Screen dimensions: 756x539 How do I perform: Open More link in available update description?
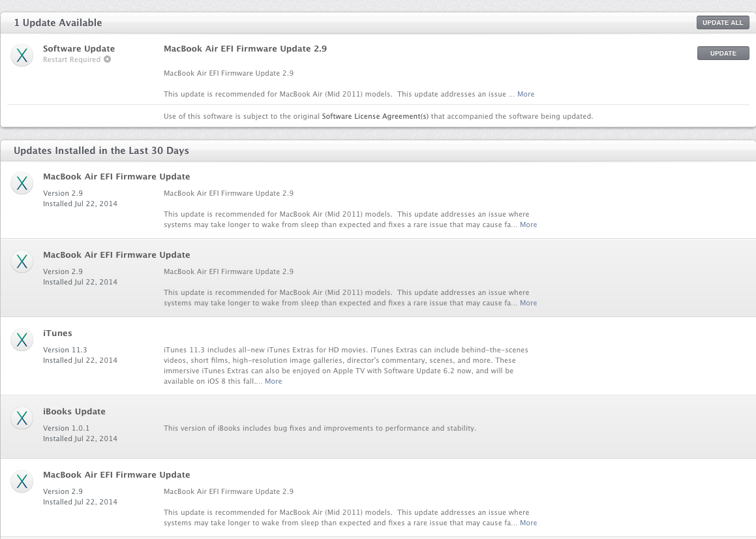[526, 94]
